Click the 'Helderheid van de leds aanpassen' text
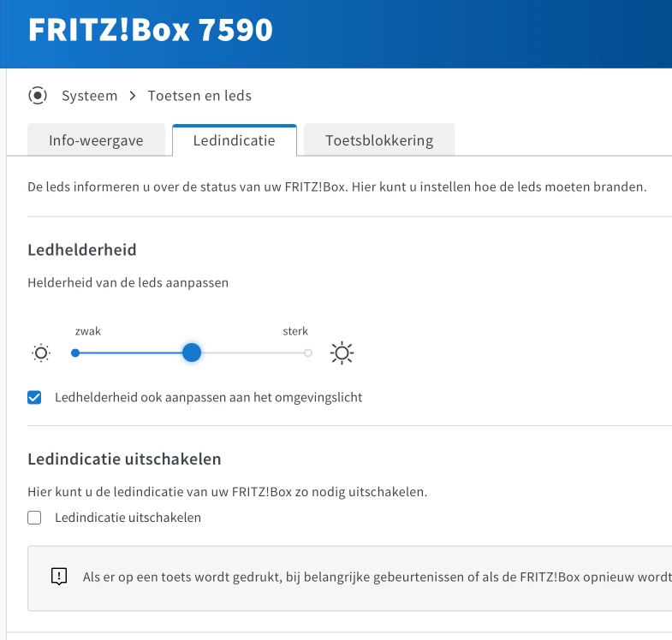 (x=128, y=282)
